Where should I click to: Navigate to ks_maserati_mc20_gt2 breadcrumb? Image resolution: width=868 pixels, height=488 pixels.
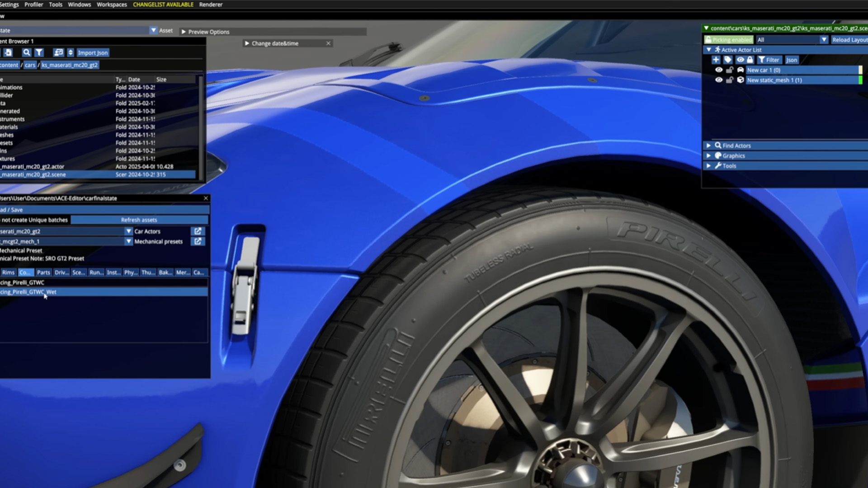(70, 65)
